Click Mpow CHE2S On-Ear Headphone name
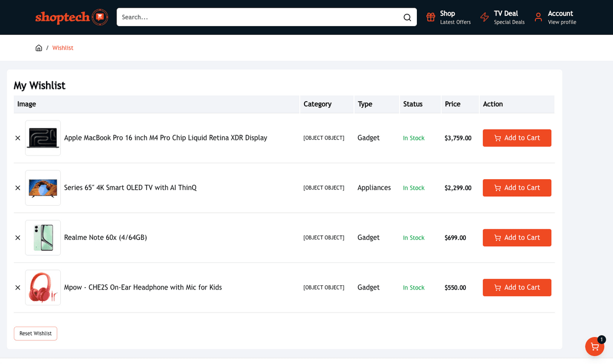Screen dimensions: 613x364 coord(143,287)
